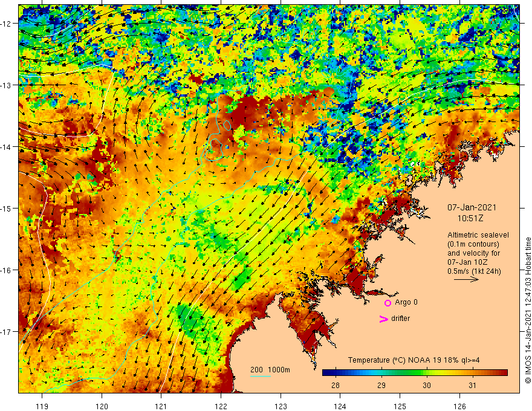Click longitude axis label '122'

click(x=221, y=406)
